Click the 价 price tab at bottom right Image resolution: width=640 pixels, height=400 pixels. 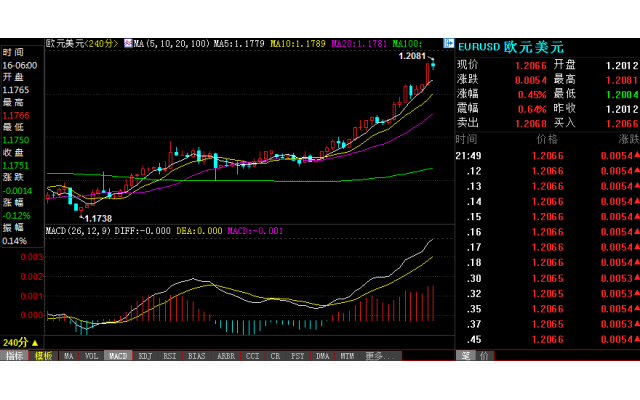point(484,355)
